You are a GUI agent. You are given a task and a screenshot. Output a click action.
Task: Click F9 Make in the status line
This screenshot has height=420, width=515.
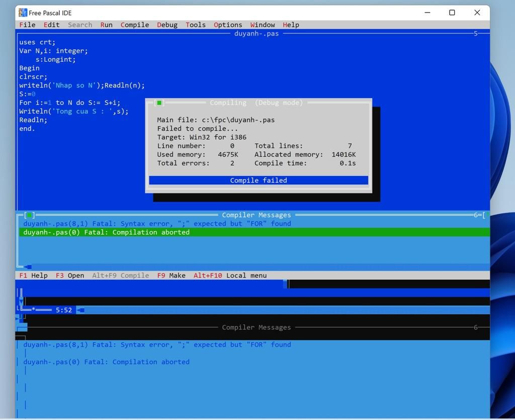pyautogui.click(x=171, y=276)
